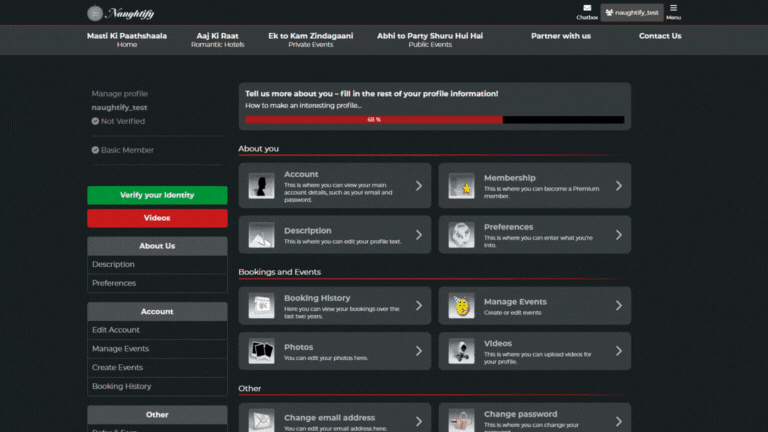The image size is (768, 432).
Task: Open sidebar Booking History link
Action: coord(157,386)
